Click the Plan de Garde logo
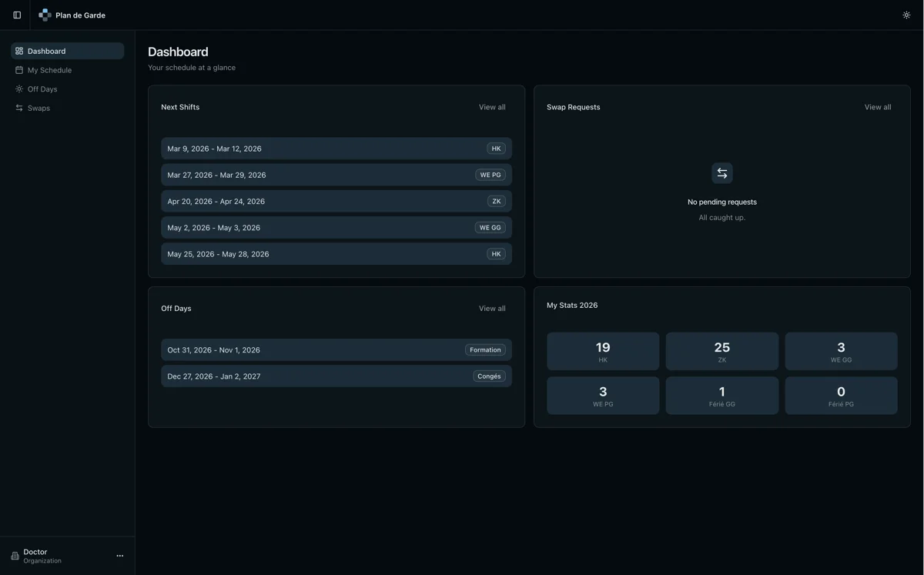This screenshot has height=575, width=924. point(45,15)
